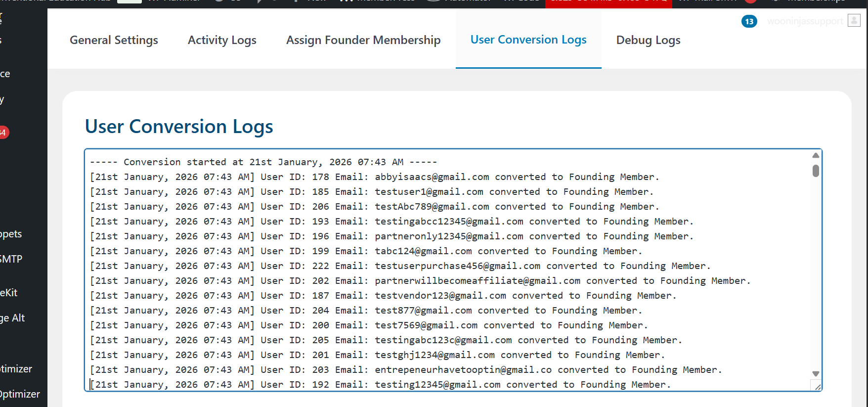Show the Debug Logs tab
The width and height of the screenshot is (868, 407).
click(648, 40)
